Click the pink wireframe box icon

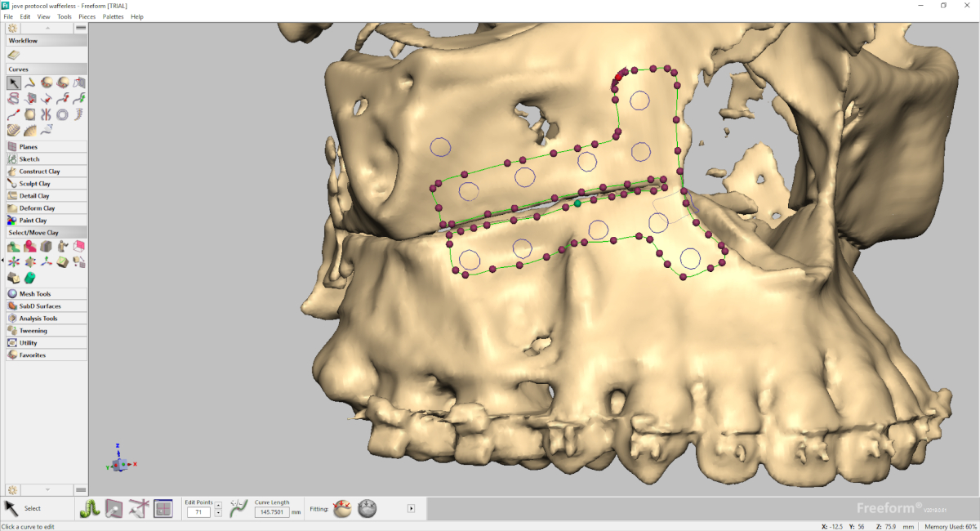[x=79, y=246]
